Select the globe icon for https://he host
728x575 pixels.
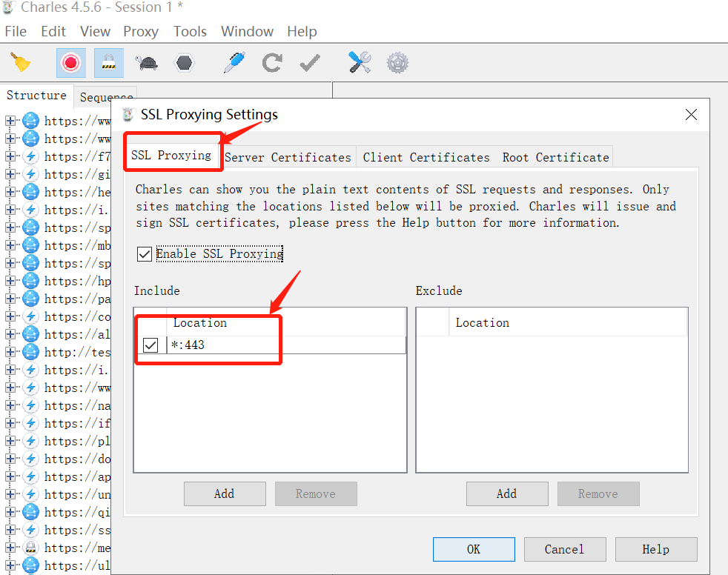point(30,192)
